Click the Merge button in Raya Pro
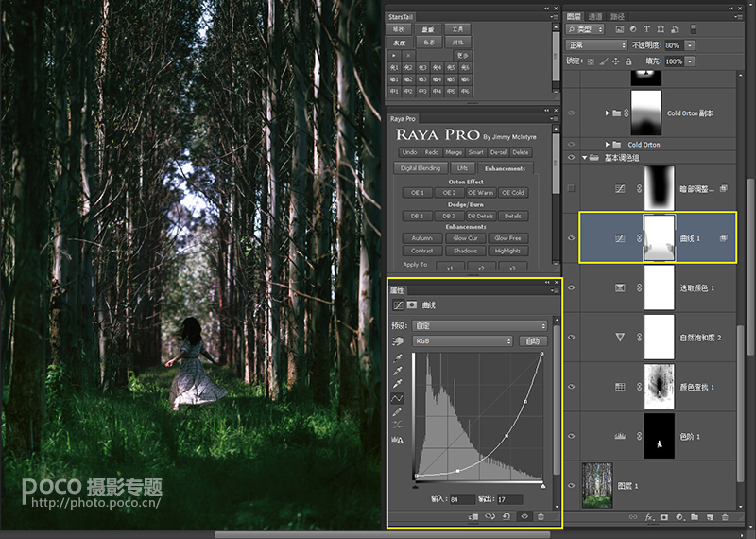Image resolution: width=756 pixels, height=539 pixels. 454,152
